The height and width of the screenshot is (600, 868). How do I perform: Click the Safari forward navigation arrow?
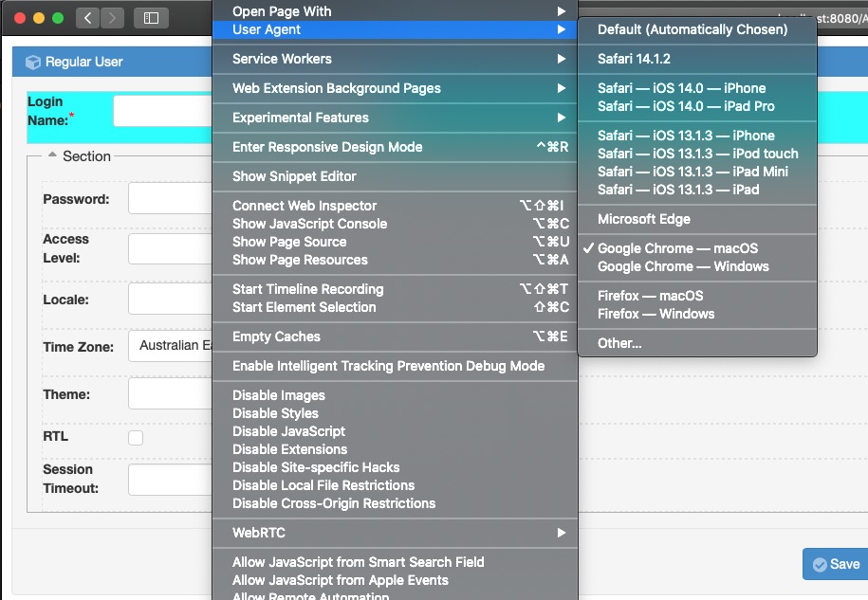112,18
